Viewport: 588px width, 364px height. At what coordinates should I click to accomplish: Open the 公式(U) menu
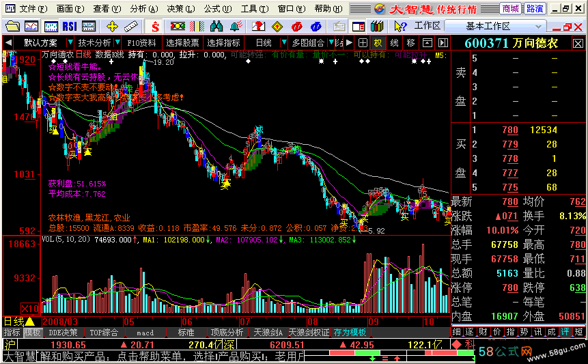pyautogui.click(x=217, y=9)
